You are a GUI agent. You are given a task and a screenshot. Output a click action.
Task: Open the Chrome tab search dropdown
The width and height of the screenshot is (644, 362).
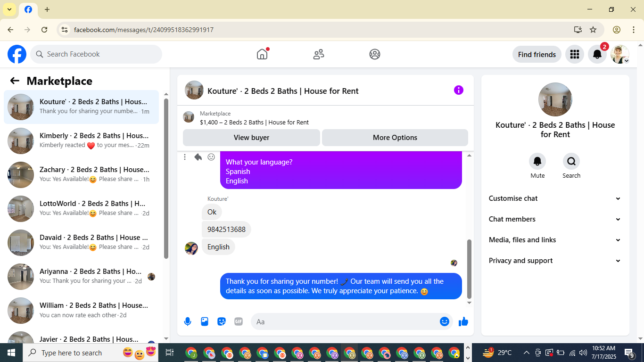click(x=9, y=9)
